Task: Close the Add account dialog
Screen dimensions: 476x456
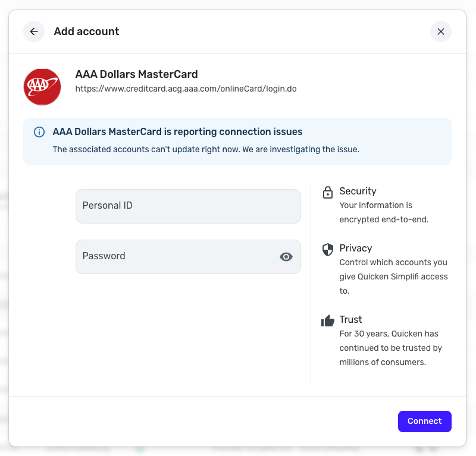Action: pos(440,32)
